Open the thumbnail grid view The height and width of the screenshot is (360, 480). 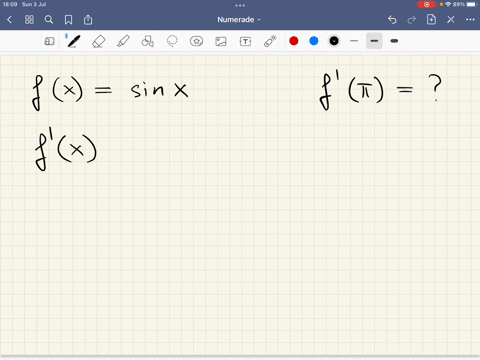tap(29, 20)
